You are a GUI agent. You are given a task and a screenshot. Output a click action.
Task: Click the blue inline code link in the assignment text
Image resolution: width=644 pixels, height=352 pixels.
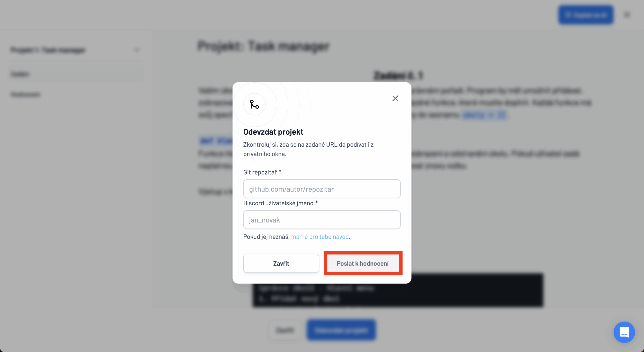(485, 115)
